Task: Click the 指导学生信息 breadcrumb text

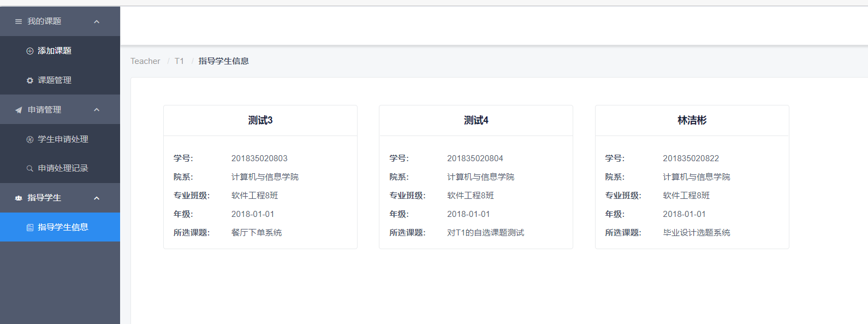Action: point(224,61)
